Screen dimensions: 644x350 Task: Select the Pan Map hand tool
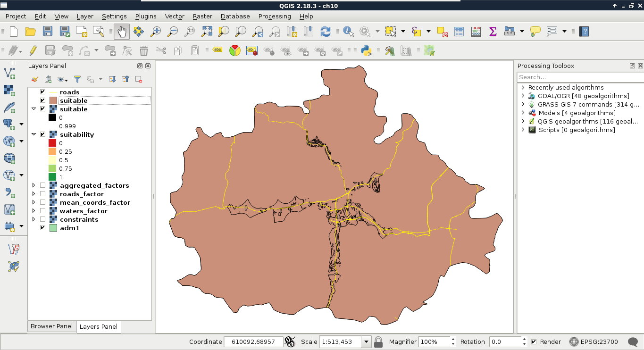[122, 32]
